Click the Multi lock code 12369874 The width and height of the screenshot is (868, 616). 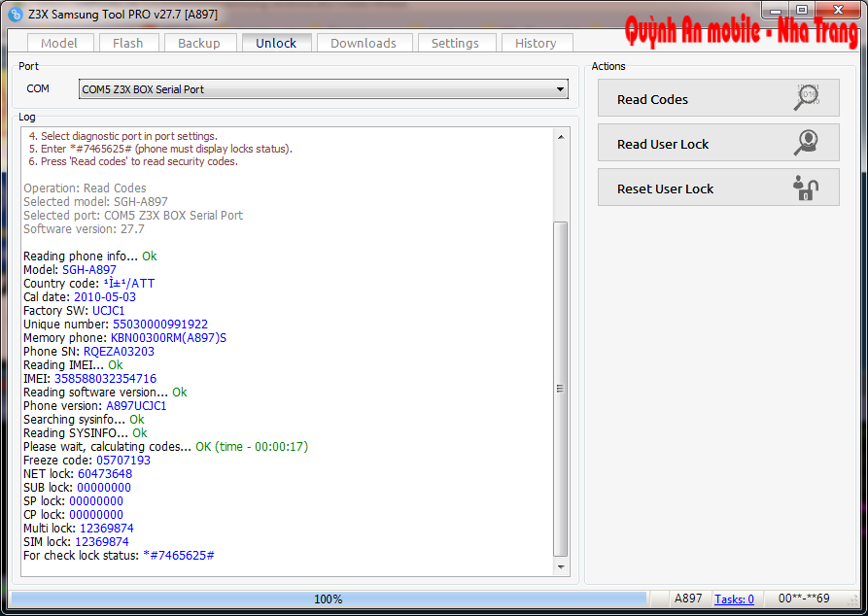click(107, 528)
